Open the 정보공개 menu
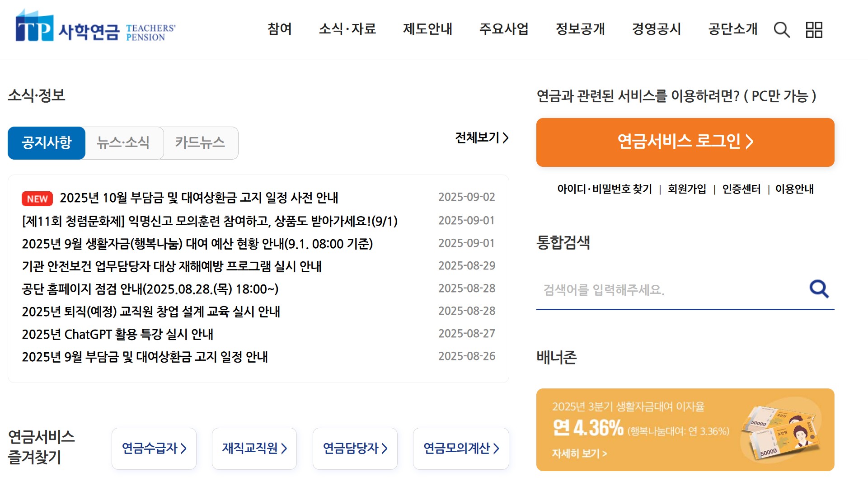Image resolution: width=868 pixels, height=501 pixels. tap(580, 29)
